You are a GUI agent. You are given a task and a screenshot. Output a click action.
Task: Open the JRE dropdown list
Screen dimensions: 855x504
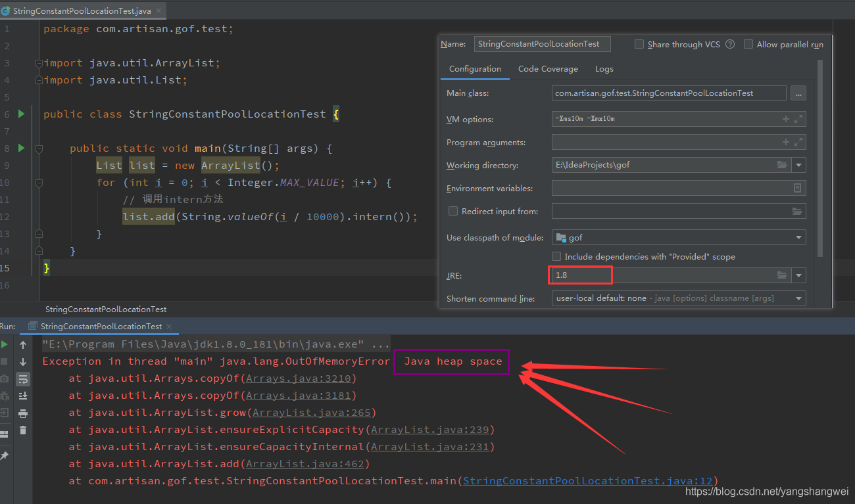[798, 275]
